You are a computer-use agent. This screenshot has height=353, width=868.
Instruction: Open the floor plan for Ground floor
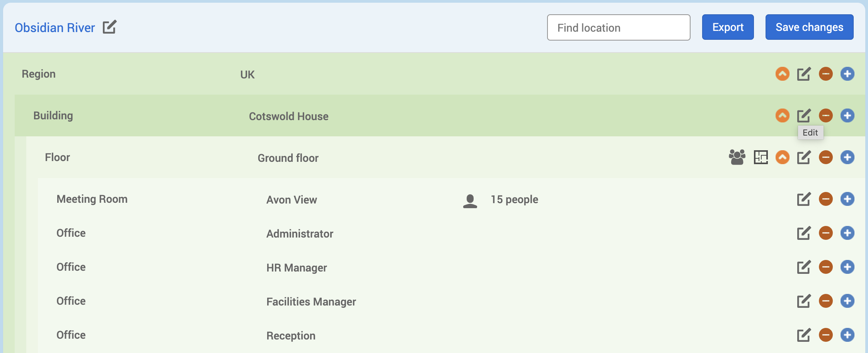pyautogui.click(x=761, y=157)
